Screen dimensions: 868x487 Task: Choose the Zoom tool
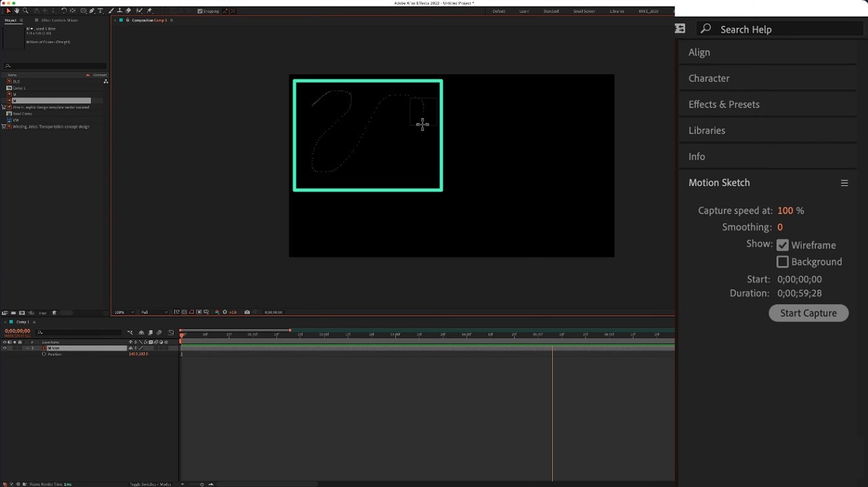[25, 11]
